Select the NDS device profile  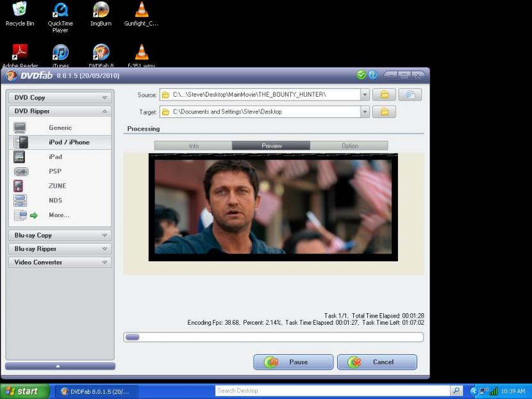(x=56, y=200)
